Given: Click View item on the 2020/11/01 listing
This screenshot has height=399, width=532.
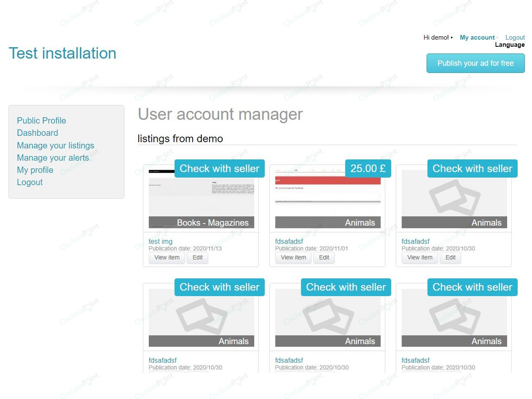Looking at the screenshot, I should click(293, 258).
